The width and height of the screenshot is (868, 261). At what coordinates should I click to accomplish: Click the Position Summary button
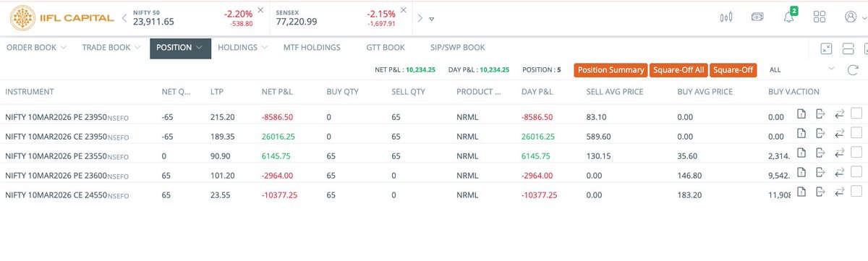610,69
